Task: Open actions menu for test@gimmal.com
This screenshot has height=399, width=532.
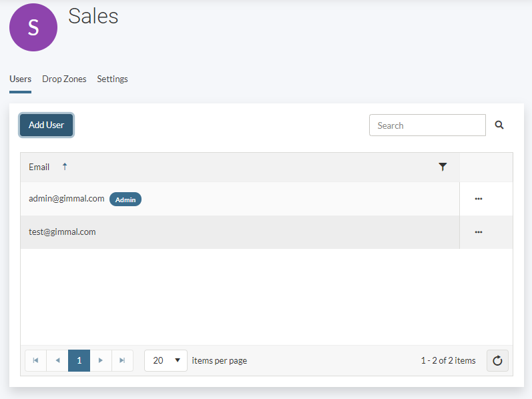Action: coord(478,232)
